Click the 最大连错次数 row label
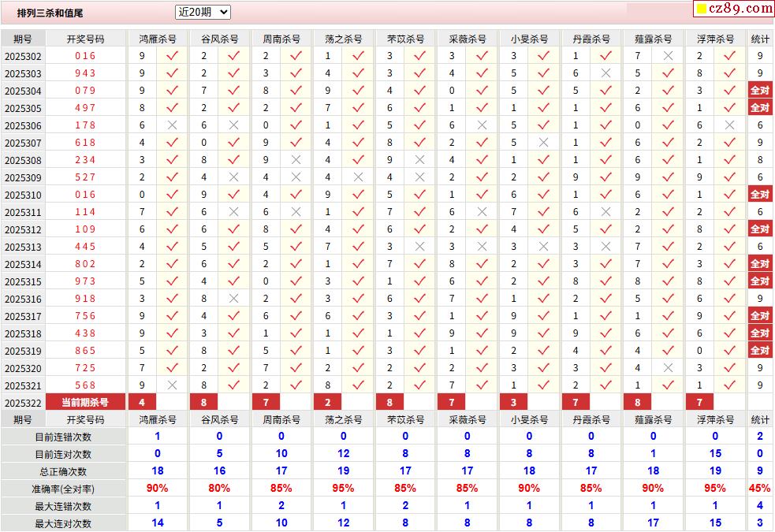This screenshot has height=532, width=775. [63, 506]
